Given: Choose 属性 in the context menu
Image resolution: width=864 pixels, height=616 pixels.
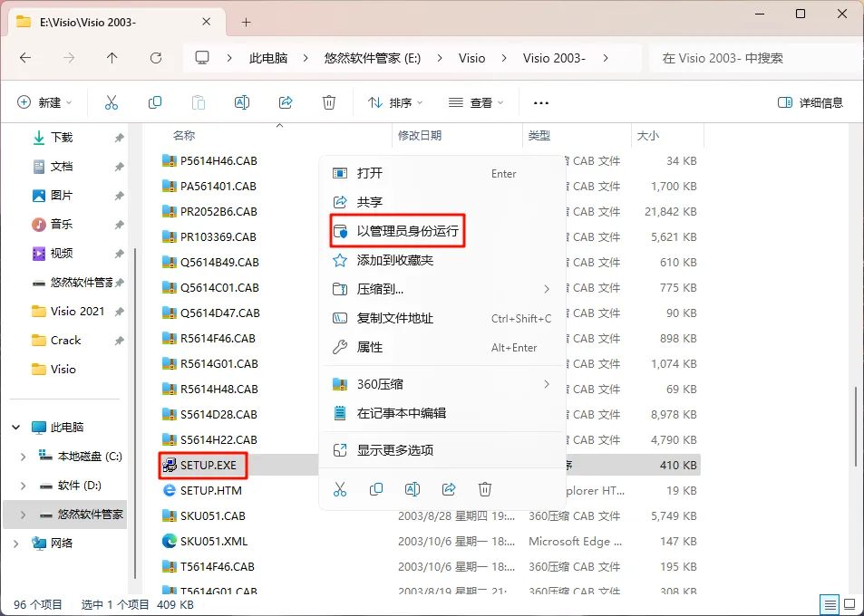Looking at the screenshot, I should pyautogui.click(x=442, y=347).
